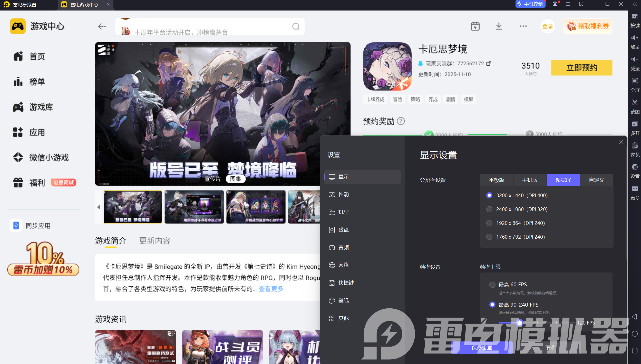
Task: Click the 立即预约 button
Action: pyautogui.click(x=581, y=68)
